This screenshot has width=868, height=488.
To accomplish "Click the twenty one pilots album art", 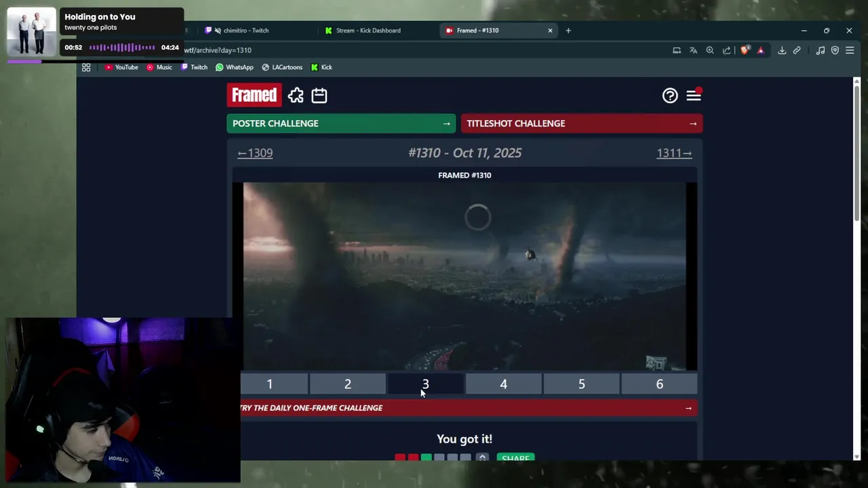I will (31, 32).
